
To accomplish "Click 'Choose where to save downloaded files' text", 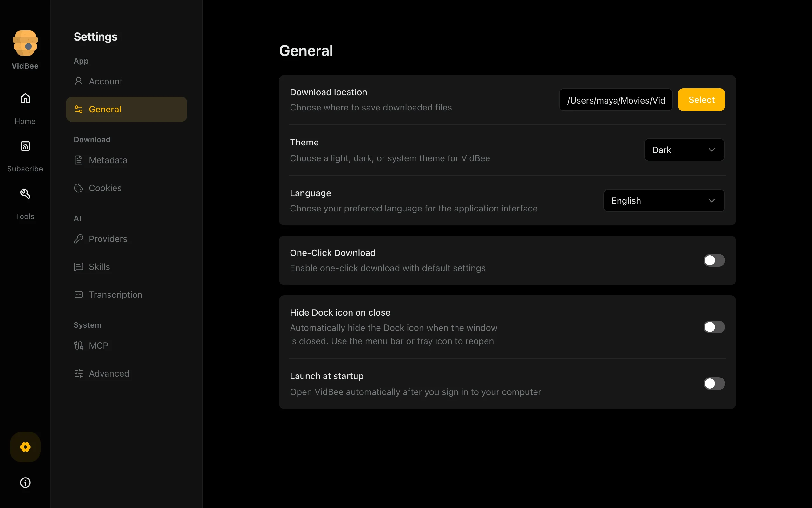I will point(371,108).
